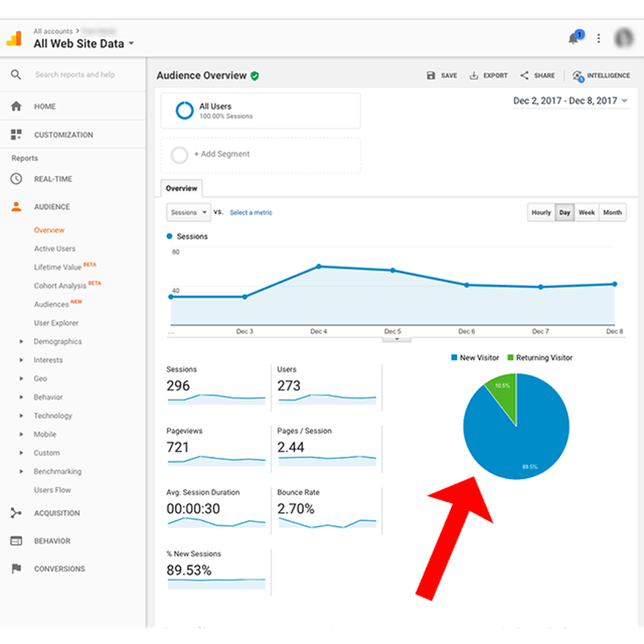Open User Explorer report
Screen dimensions: 644x644
pos(56,323)
